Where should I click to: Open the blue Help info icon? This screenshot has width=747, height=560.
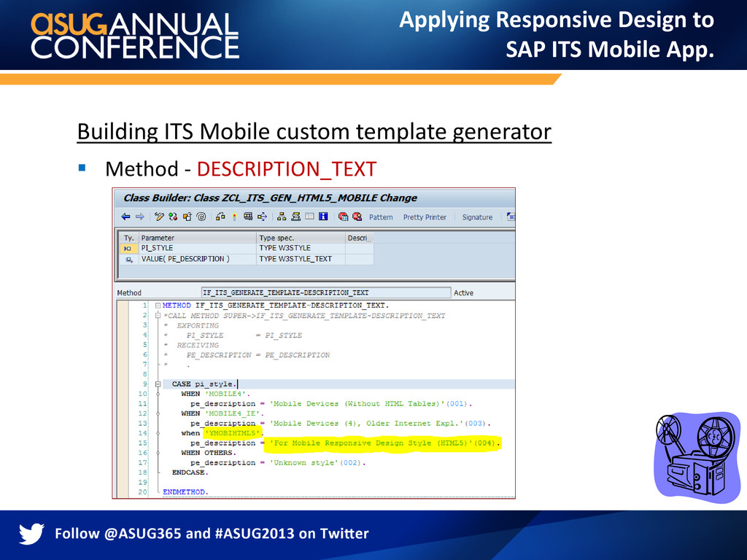[x=323, y=217]
